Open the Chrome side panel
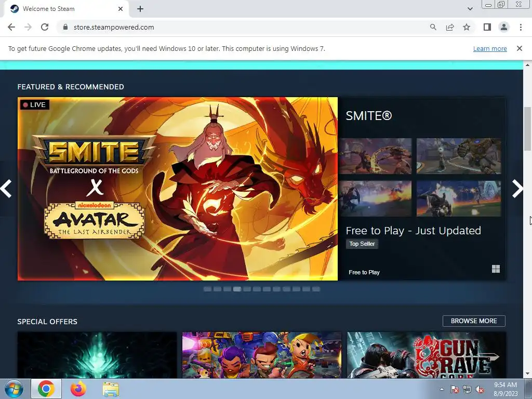 [x=487, y=27]
